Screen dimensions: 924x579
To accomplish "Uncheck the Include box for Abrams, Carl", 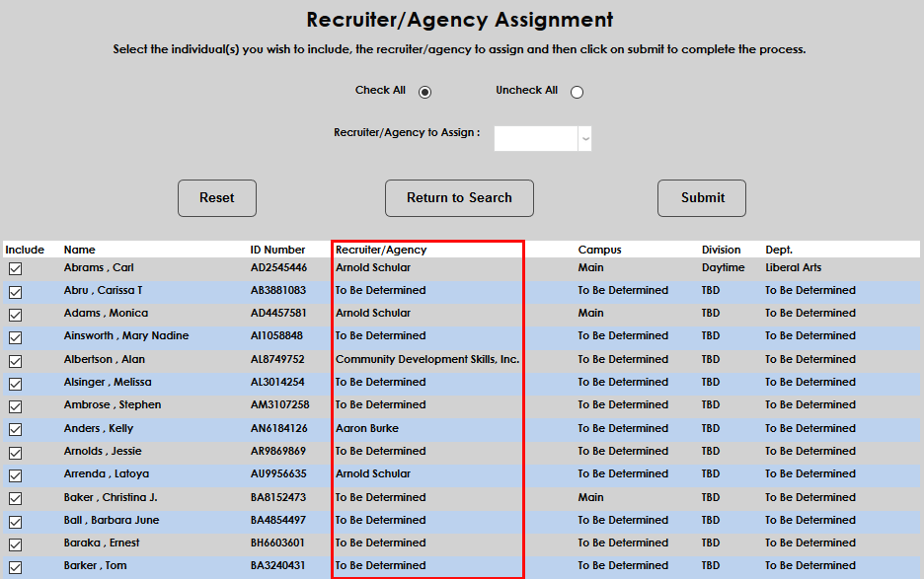I will coord(15,267).
